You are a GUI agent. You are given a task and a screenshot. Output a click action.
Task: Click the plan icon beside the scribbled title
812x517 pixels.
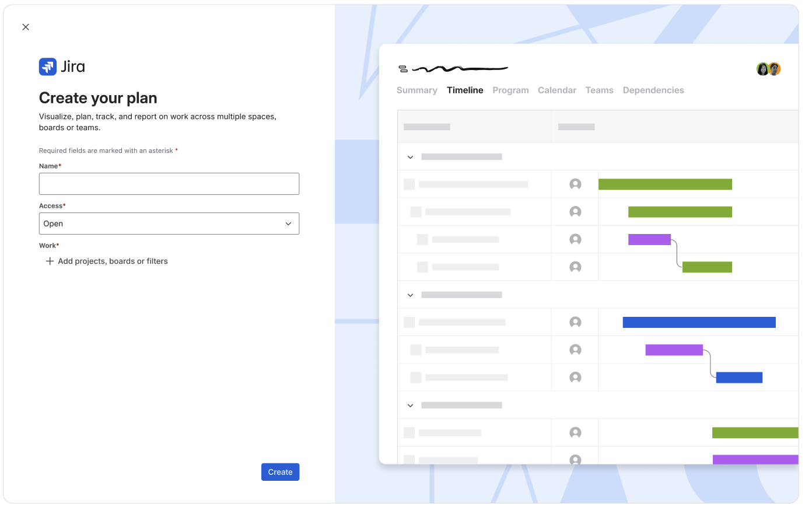(x=403, y=69)
